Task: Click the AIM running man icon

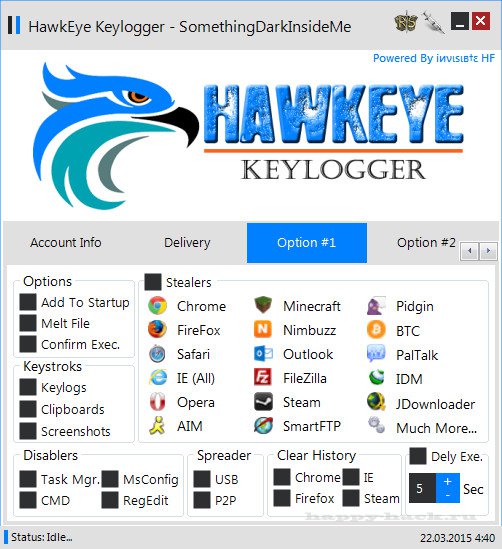Action: (x=157, y=425)
